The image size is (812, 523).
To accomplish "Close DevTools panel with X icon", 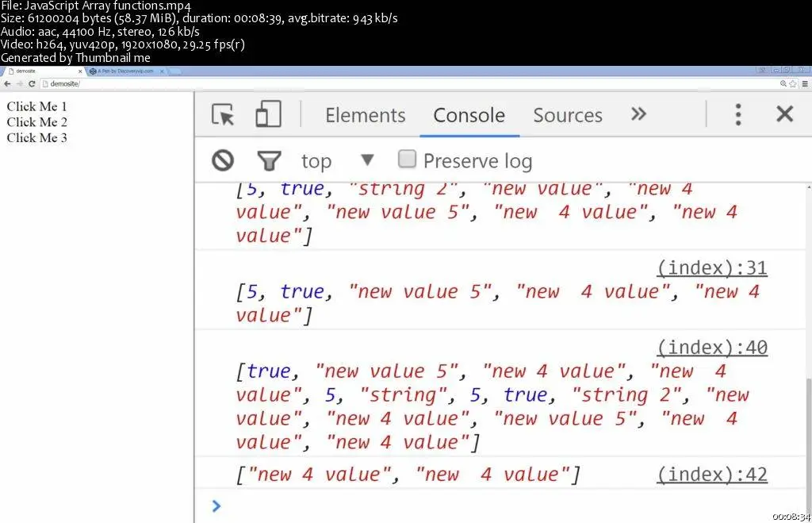I will tap(784, 114).
